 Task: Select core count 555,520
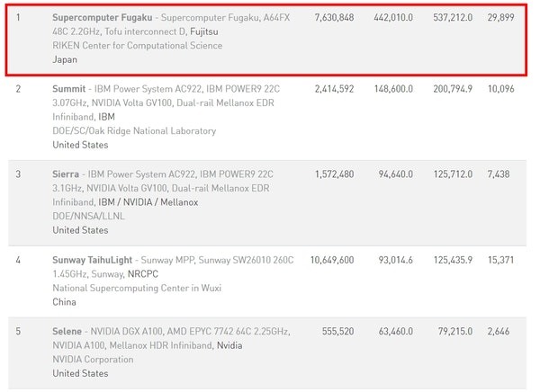(337, 332)
